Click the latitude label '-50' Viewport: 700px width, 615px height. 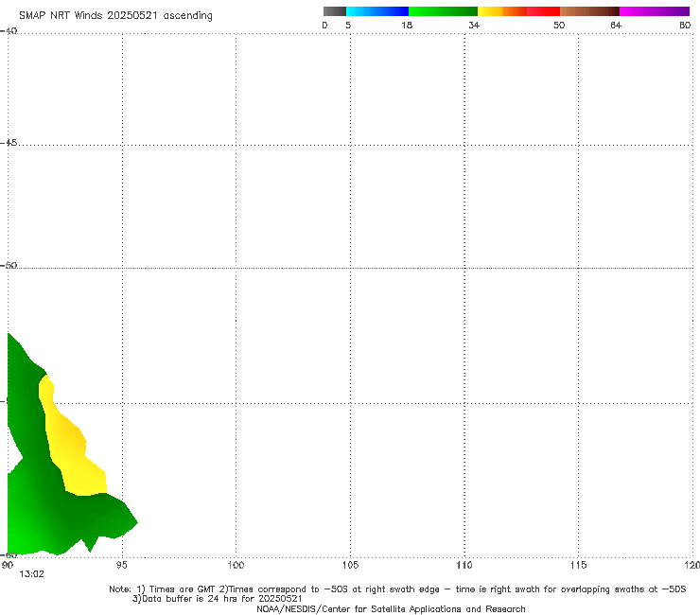click(x=9, y=266)
